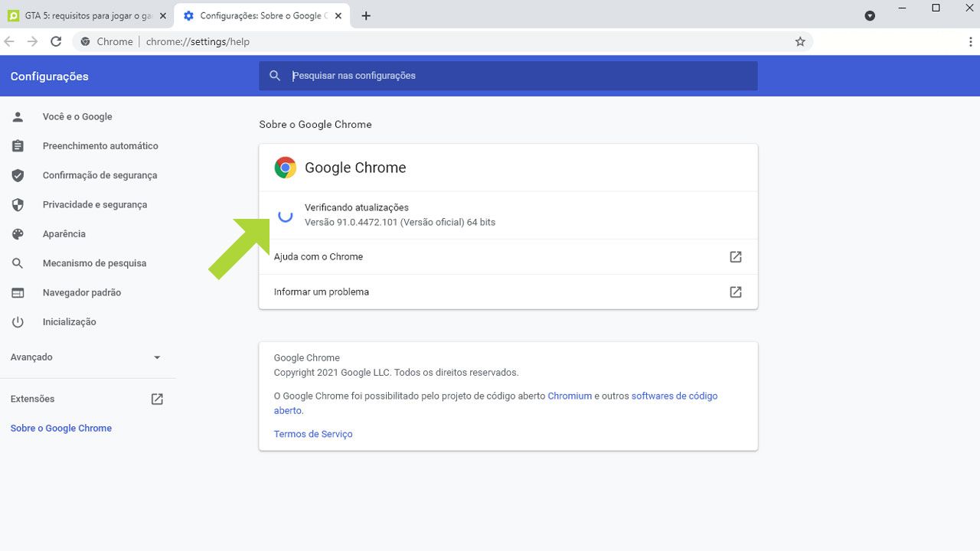This screenshot has height=551, width=980.
Task: Expand the Avançado section
Action: point(87,357)
